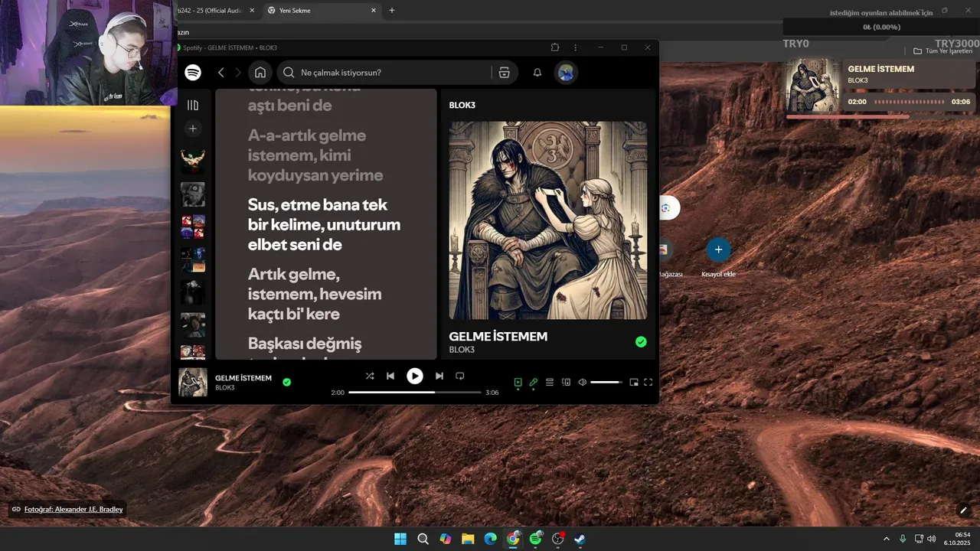Switch to the 'Yeni Sekme' browser tab
The image size is (980, 551).
(322, 11)
